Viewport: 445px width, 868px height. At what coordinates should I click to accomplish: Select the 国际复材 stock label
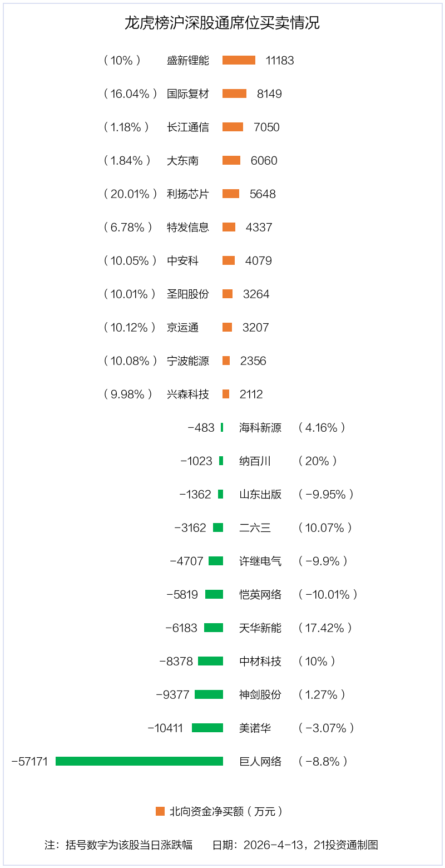188,93
